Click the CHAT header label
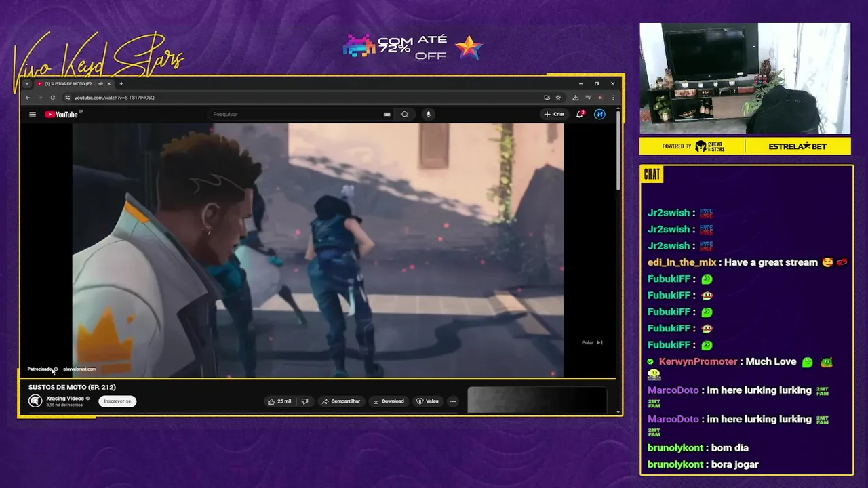Screen dimensions: 868x488 click(652, 175)
